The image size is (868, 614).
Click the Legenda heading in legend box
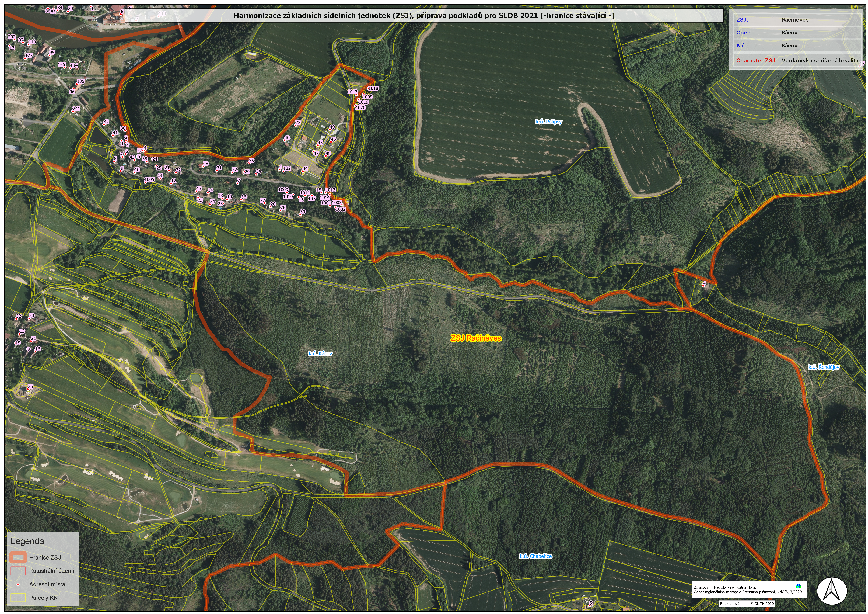(28, 541)
